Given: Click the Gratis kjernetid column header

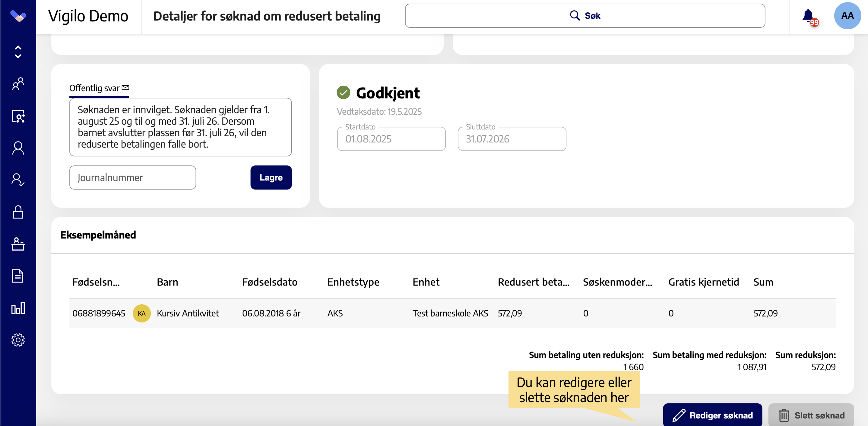Looking at the screenshot, I should (704, 282).
